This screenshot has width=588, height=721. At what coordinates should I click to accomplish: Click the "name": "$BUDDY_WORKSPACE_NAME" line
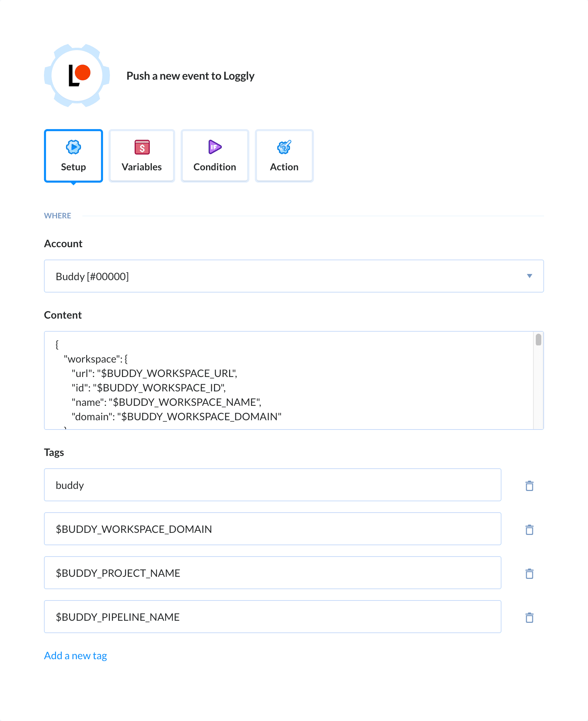pos(166,402)
